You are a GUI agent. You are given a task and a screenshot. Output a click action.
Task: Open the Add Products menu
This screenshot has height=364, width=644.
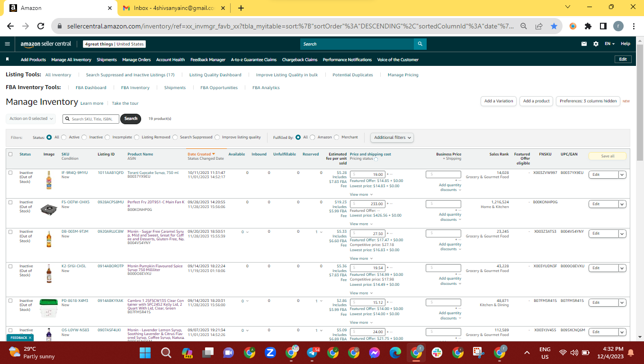(x=33, y=60)
